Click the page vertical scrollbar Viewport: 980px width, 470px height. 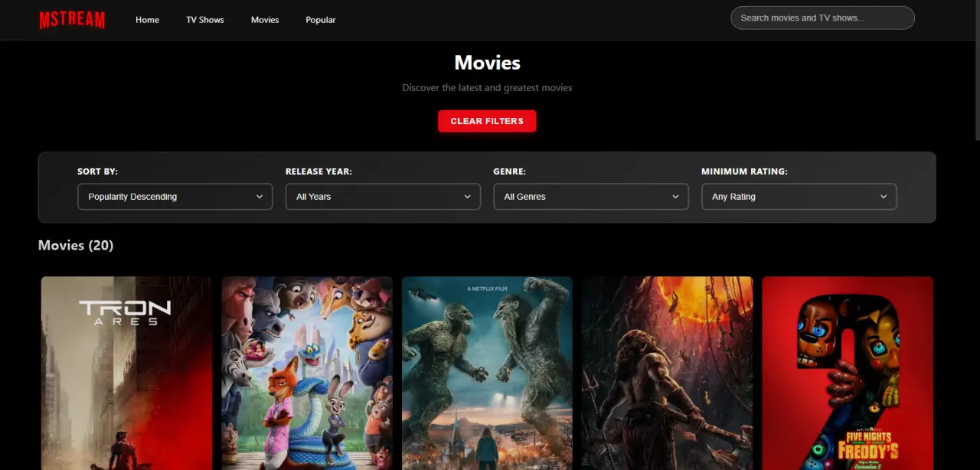tap(976, 69)
